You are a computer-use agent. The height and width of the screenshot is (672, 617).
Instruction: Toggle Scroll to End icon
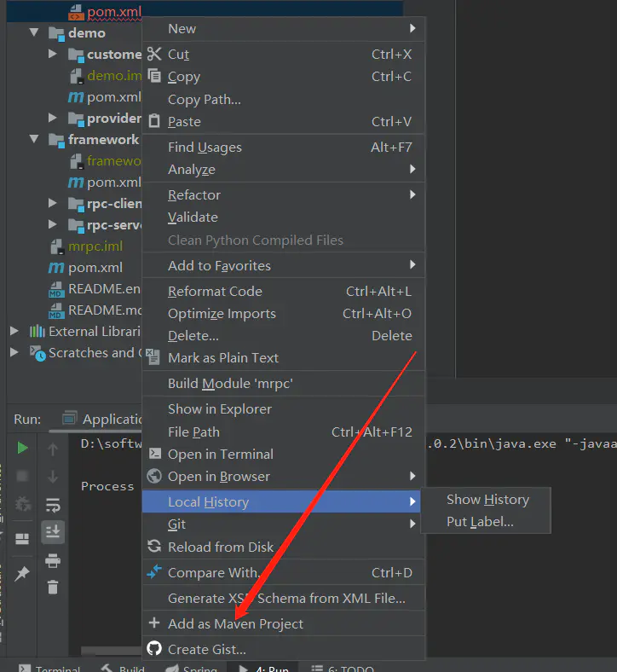tap(53, 532)
